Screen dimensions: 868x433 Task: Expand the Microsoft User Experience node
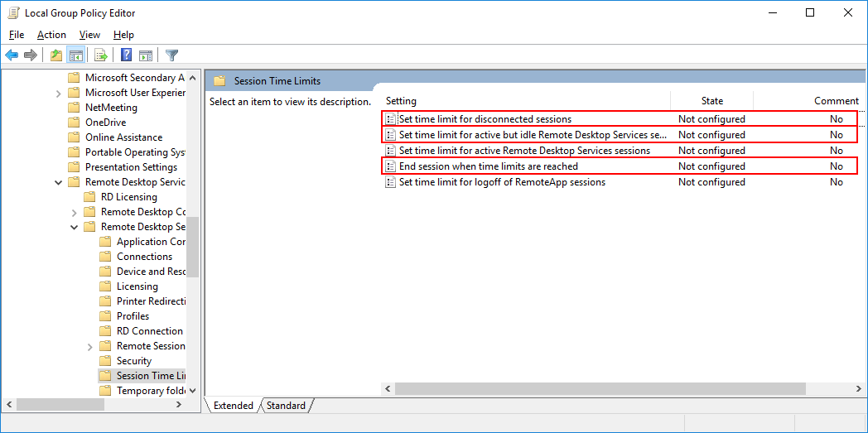pyautogui.click(x=59, y=93)
